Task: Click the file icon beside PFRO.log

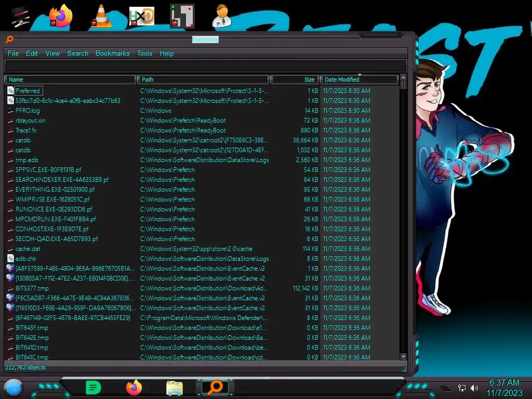Action: [x=10, y=110]
